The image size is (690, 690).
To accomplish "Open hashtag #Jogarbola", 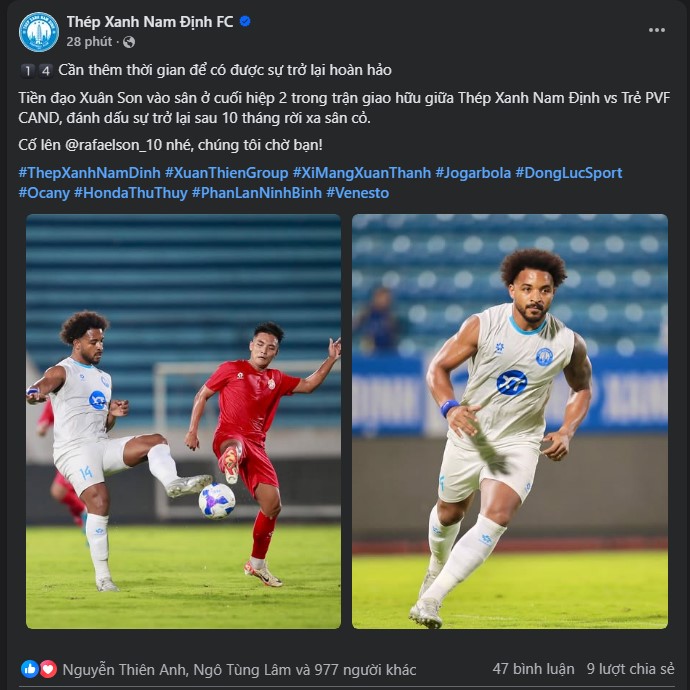I will tap(473, 172).
